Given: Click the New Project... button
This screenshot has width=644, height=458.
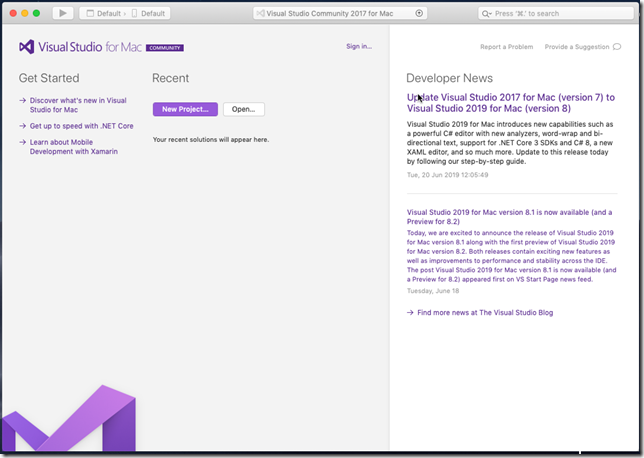Looking at the screenshot, I should (x=185, y=109).
